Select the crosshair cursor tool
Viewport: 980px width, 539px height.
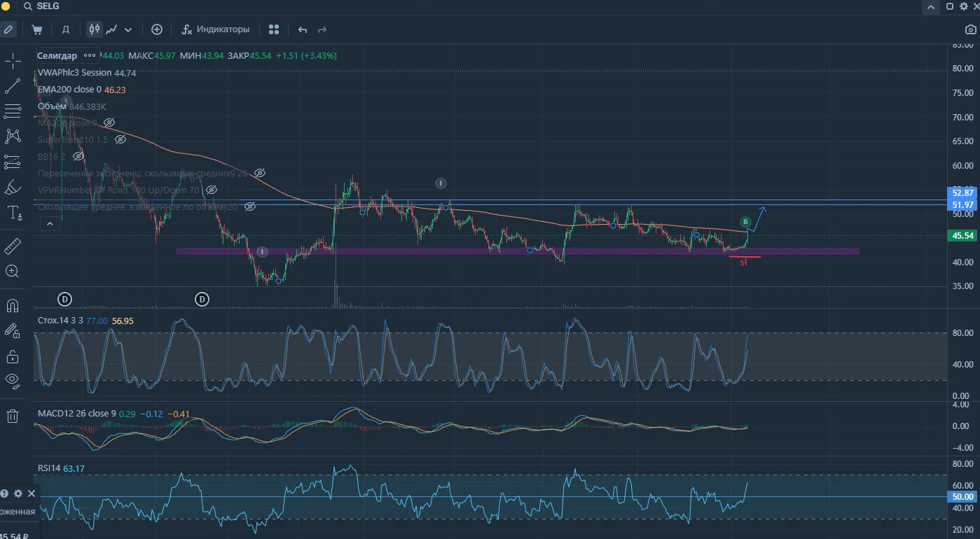coord(13,62)
